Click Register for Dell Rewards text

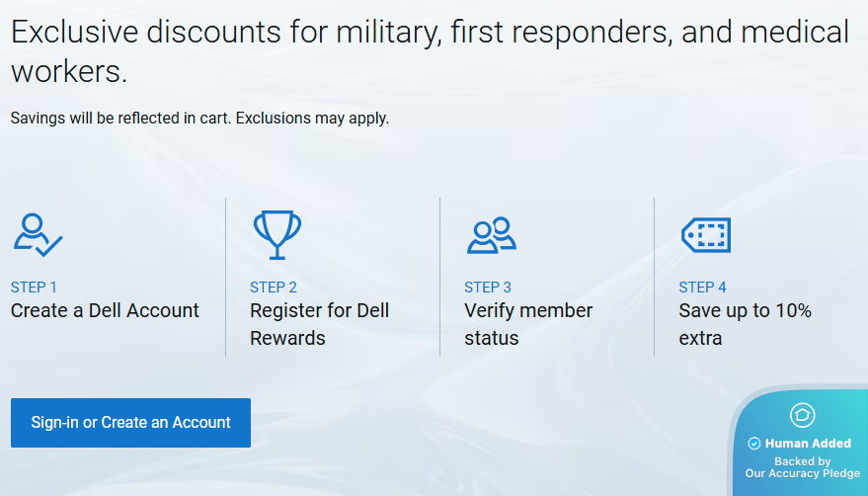click(319, 324)
